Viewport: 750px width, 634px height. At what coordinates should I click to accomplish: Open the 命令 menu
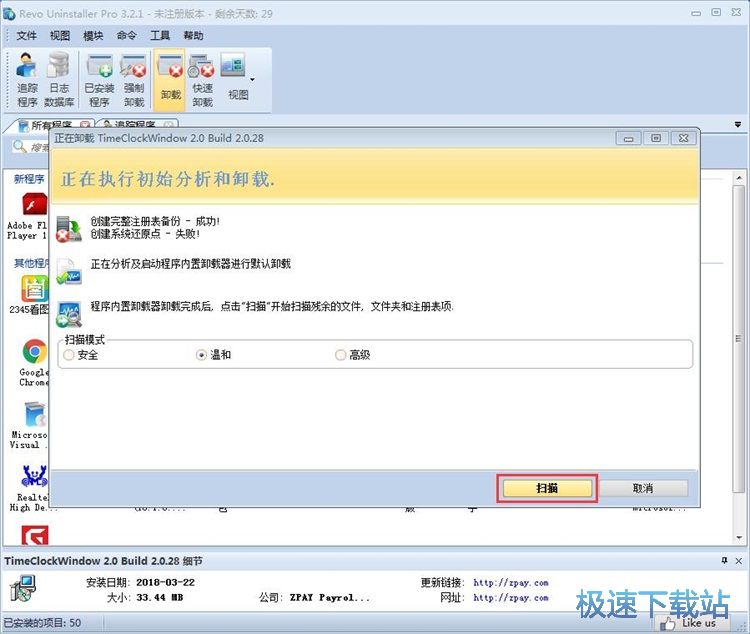(127, 35)
